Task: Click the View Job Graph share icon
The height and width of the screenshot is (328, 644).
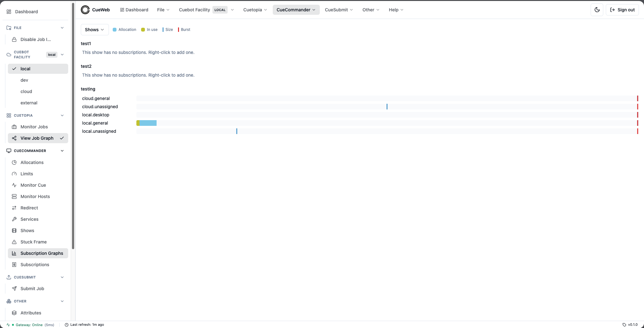Action: (x=14, y=138)
